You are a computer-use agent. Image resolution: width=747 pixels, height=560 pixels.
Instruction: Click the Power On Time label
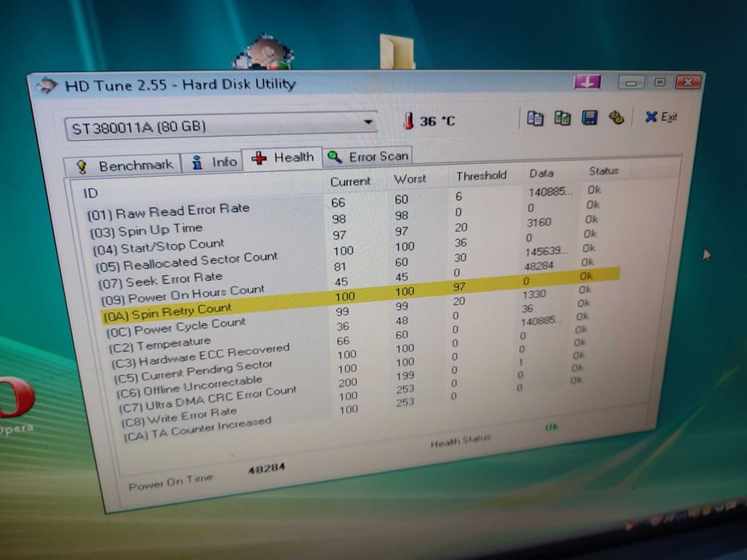tap(171, 482)
